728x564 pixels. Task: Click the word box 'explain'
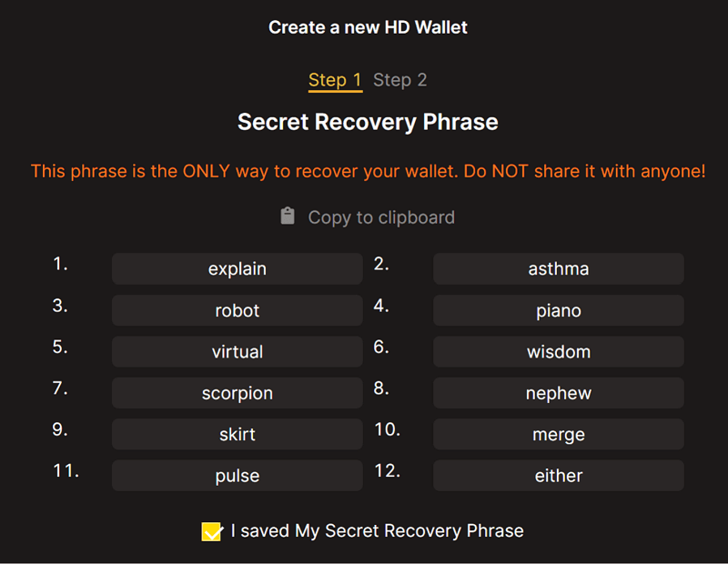(x=238, y=268)
